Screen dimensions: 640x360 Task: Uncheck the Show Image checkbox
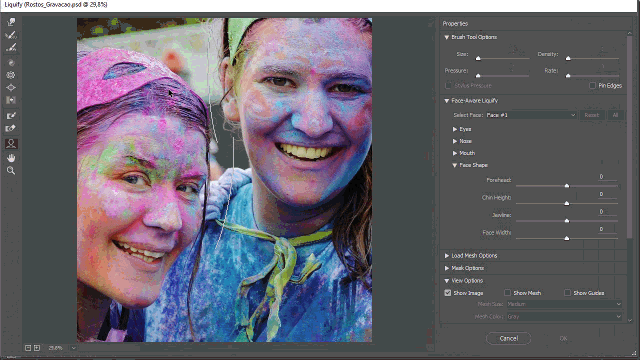click(x=448, y=293)
